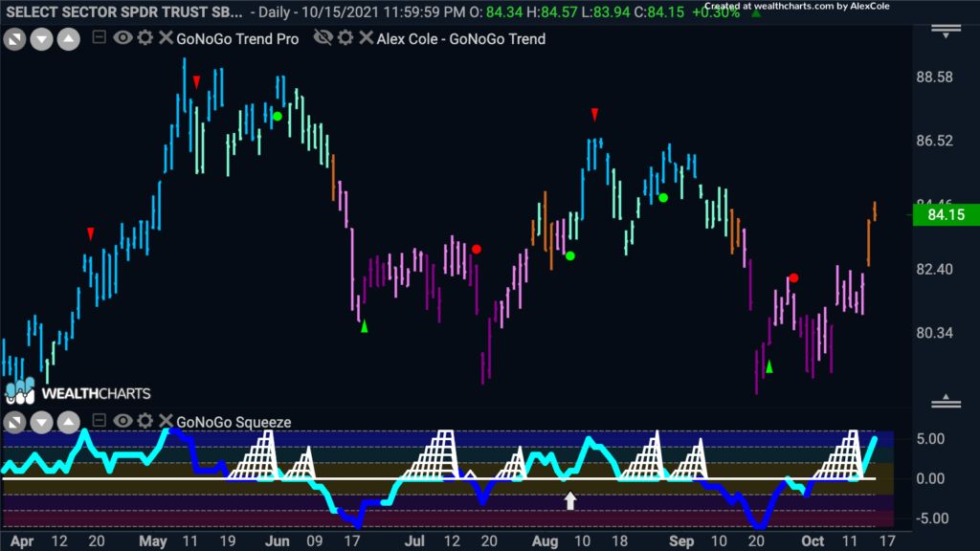Show the hidden Alex Cole GoNoGo Trend indicator

[x=323, y=37]
